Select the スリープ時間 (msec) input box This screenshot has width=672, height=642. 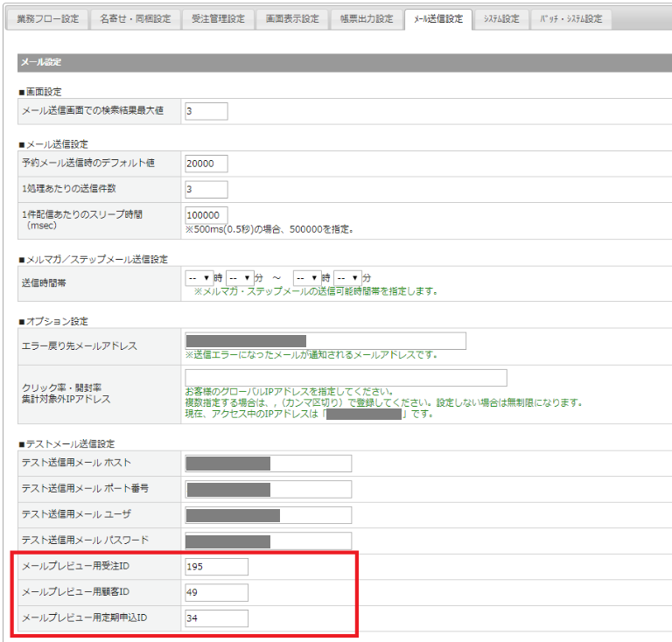tap(206, 215)
